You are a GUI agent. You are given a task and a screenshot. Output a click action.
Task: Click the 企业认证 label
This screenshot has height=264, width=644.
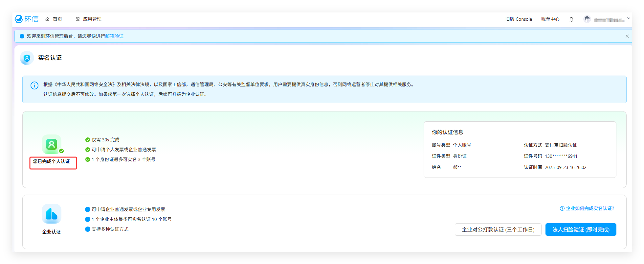pos(52,232)
